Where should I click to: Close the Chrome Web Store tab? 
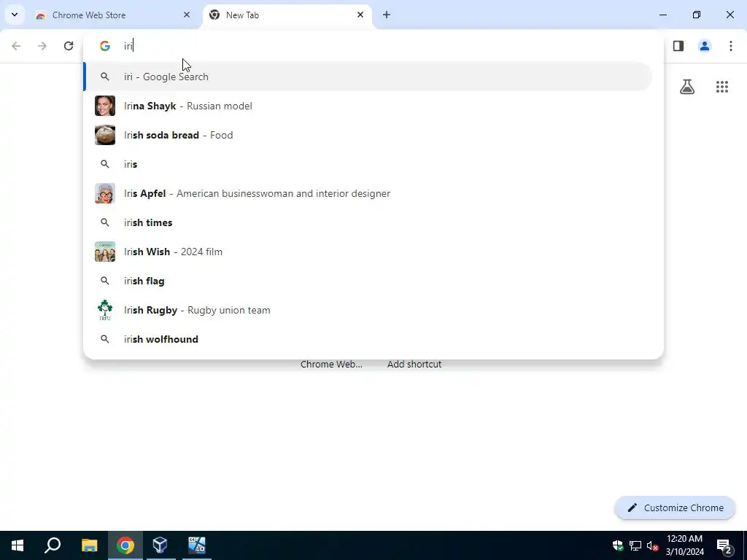click(187, 15)
